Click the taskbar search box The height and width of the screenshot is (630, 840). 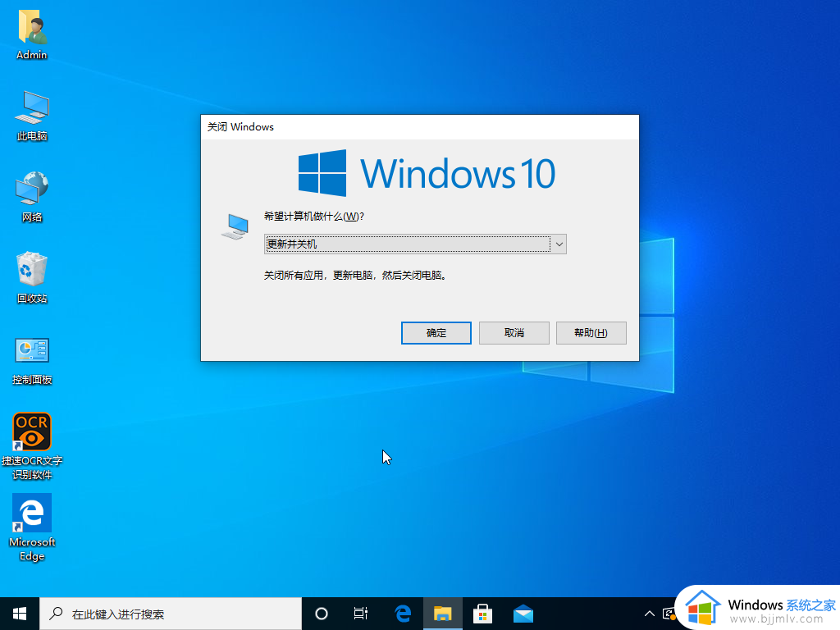171,614
